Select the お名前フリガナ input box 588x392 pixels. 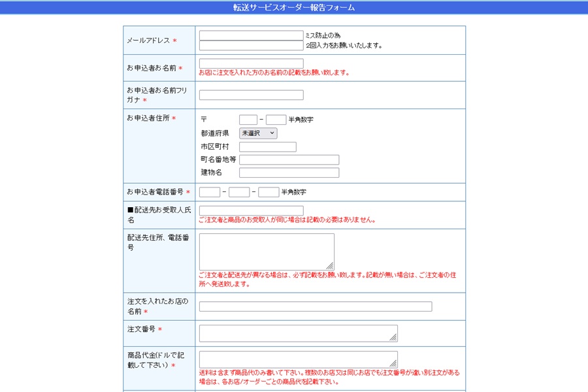(251, 95)
